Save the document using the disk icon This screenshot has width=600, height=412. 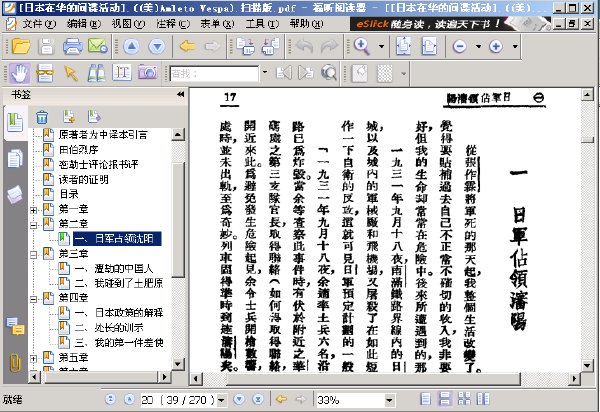[x=46, y=46]
